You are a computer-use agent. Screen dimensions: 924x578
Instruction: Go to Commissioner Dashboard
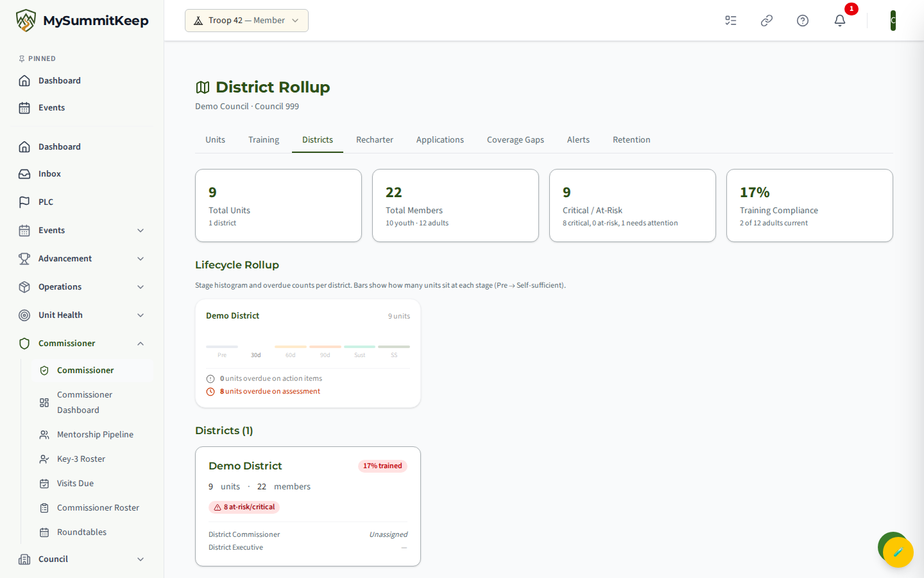click(92, 403)
